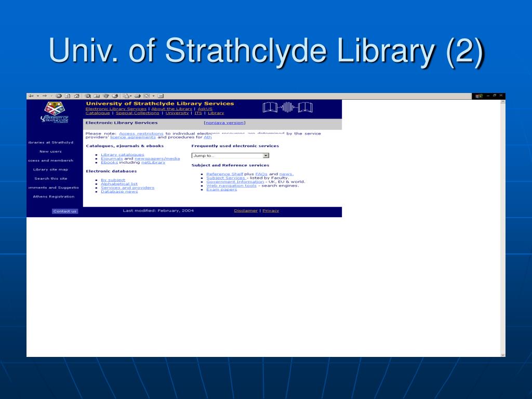The width and height of the screenshot is (532, 399).
Task: Browse databases 'By subject' link
Action: [113, 180]
